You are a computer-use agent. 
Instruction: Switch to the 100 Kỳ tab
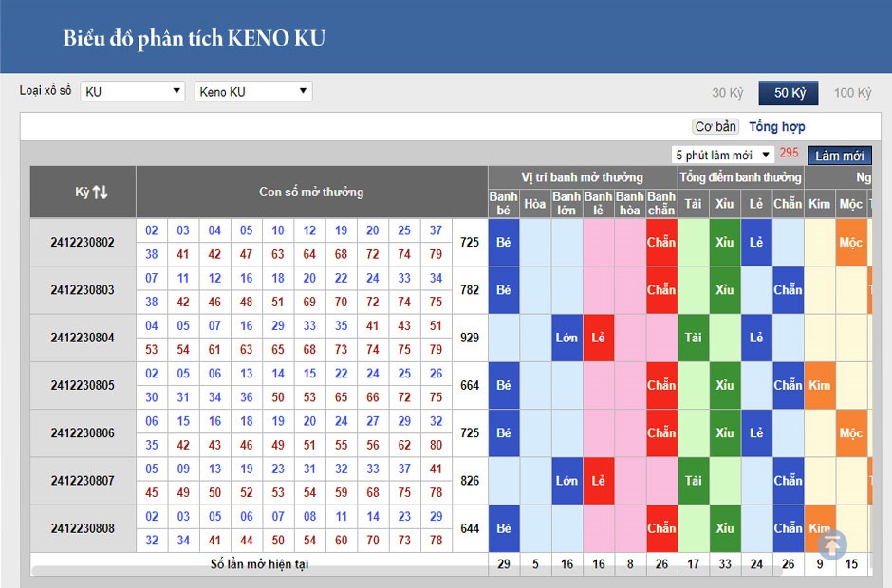click(852, 93)
